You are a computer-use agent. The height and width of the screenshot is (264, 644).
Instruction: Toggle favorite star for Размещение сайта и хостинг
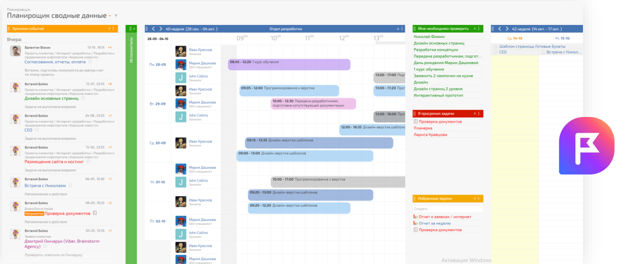point(88,161)
